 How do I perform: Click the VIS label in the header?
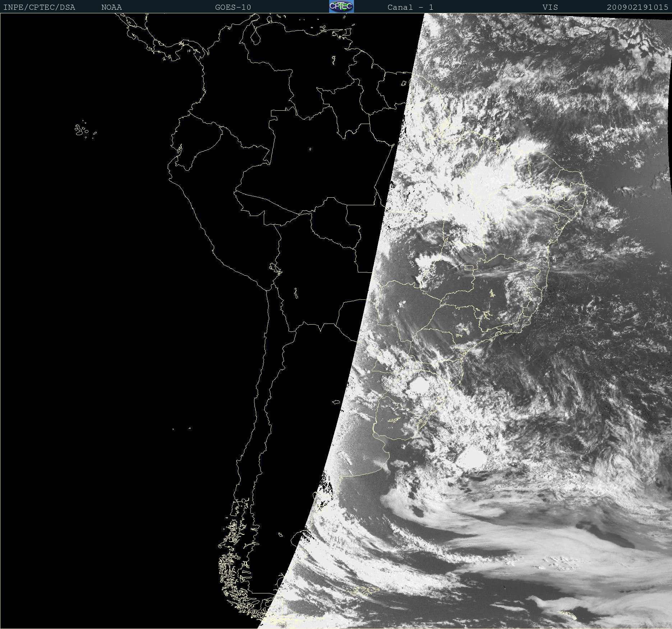[550, 7]
